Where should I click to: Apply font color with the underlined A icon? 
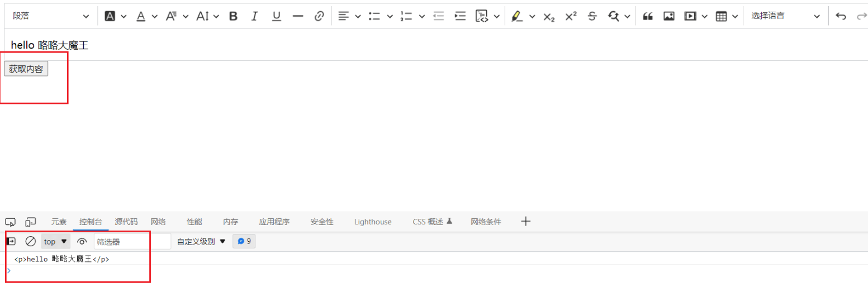141,16
